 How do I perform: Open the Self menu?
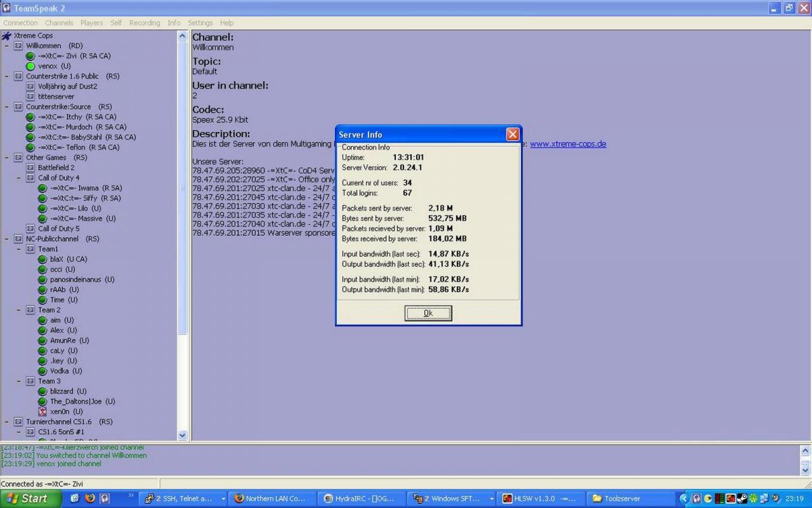116,23
